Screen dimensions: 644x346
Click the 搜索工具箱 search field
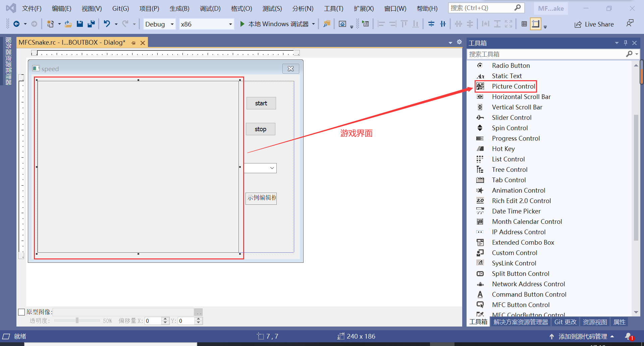click(x=547, y=54)
